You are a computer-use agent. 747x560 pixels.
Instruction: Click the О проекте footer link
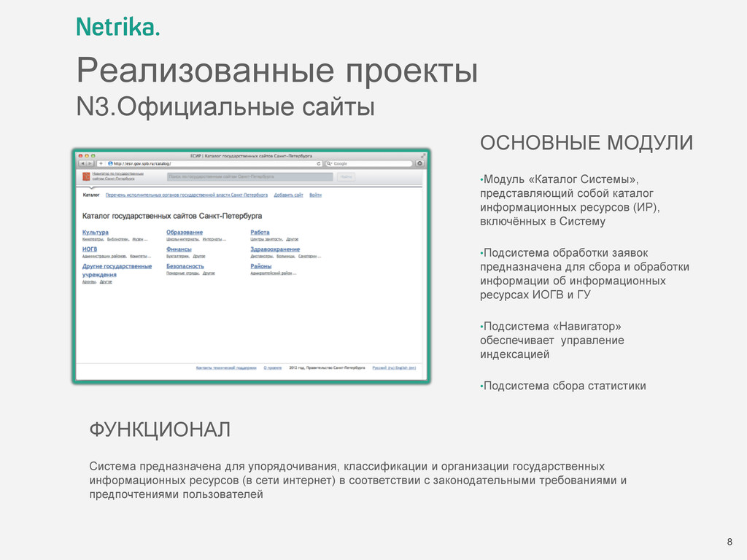(273, 367)
